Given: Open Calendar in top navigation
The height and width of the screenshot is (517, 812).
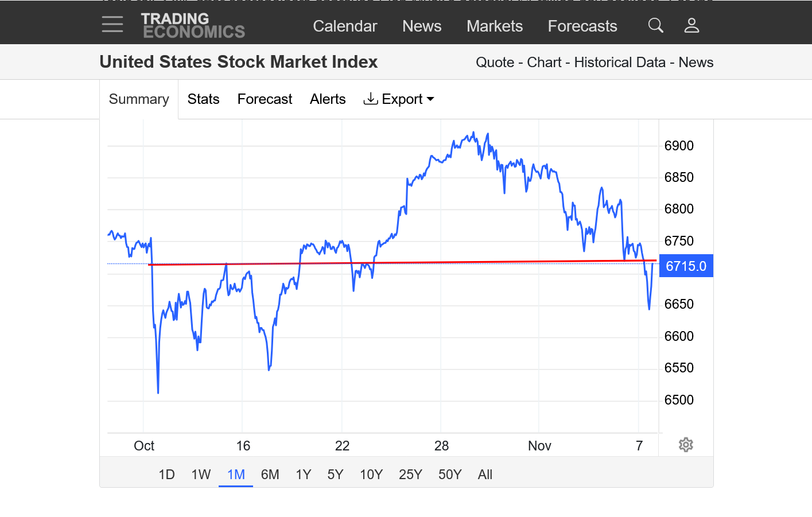Looking at the screenshot, I should point(345,26).
